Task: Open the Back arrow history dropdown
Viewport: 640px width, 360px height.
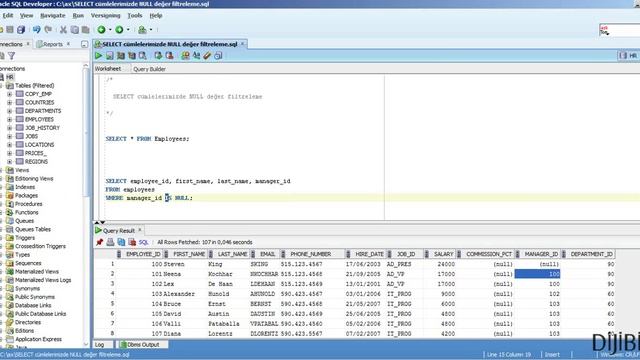Action: click(110, 29)
